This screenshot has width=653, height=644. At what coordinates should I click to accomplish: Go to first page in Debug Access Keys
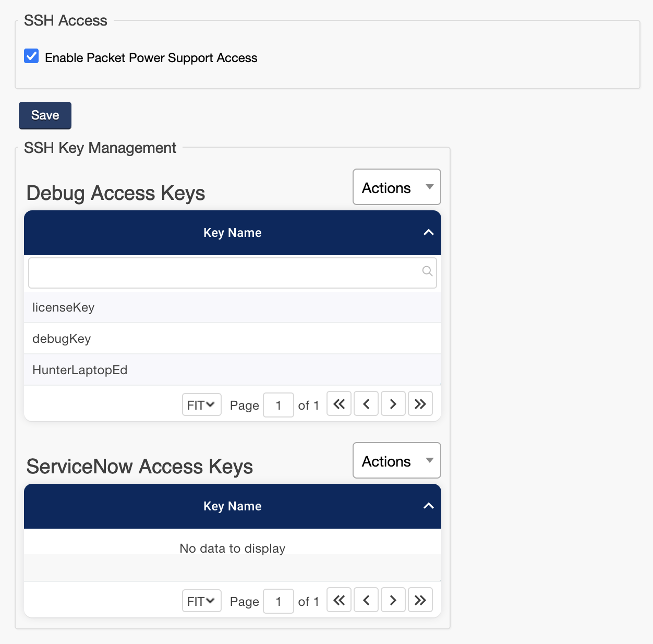[339, 404]
